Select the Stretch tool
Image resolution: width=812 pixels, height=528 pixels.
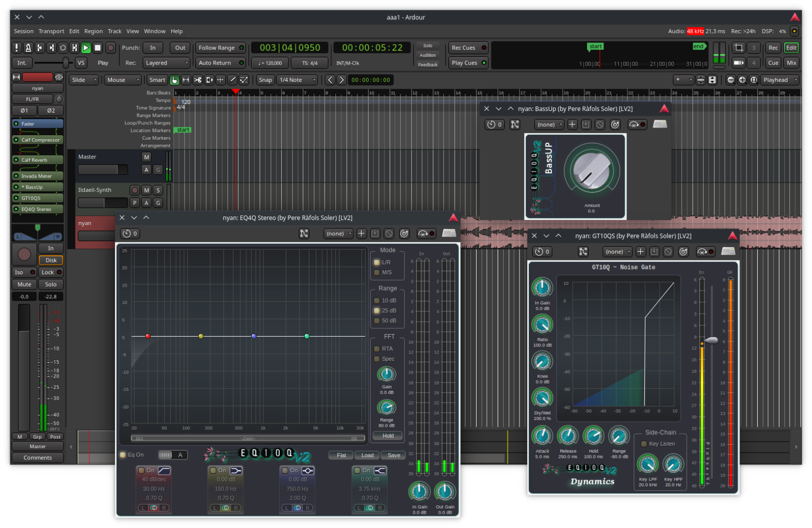tap(221, 80)
